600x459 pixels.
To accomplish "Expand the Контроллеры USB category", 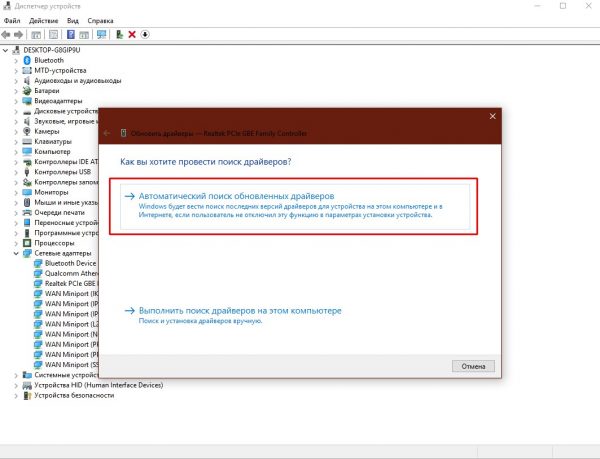I will (16, 172).
